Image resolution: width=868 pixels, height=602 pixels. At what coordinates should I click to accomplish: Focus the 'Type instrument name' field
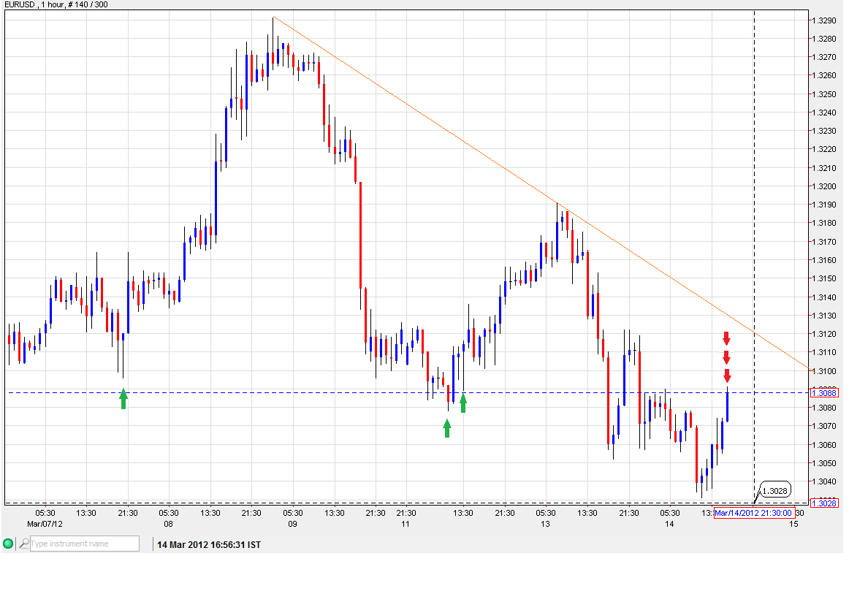[x=85, y=544]
